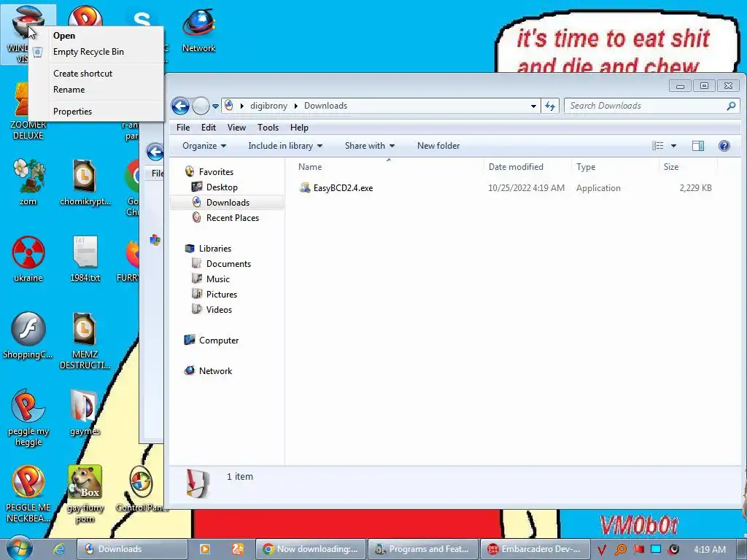The width and height of the screenshot is (747, 560).
Task: Switch to Downloads taskbar button
Action: pos(132,549)
